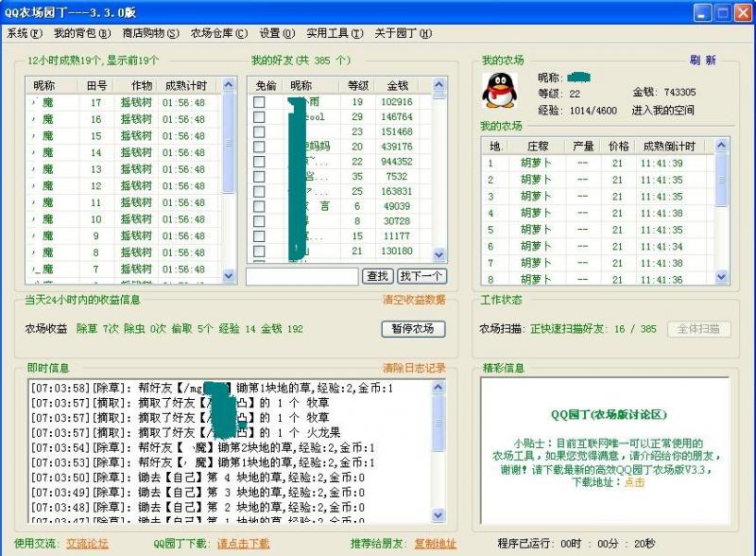Check 免偷 box for friend with 49039 money
Viewport: 756px width, 556px height.
coord(259,206)
